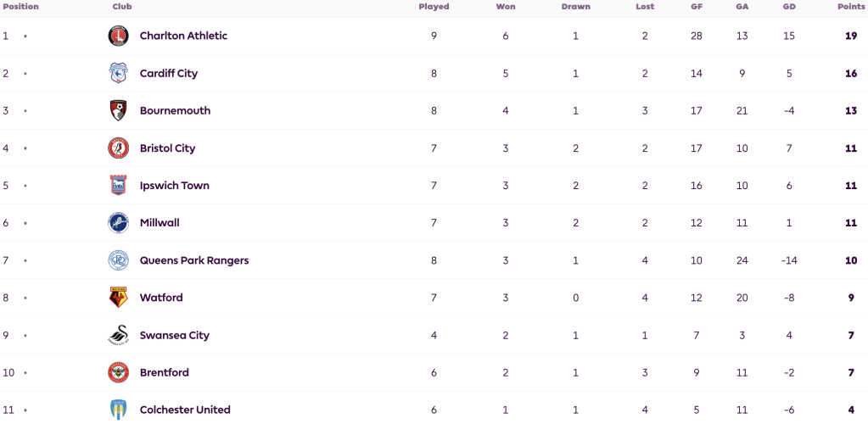This screenshot has height=424, width=868.
Task: Select the Brentford club badge
Action: (118, 372)
